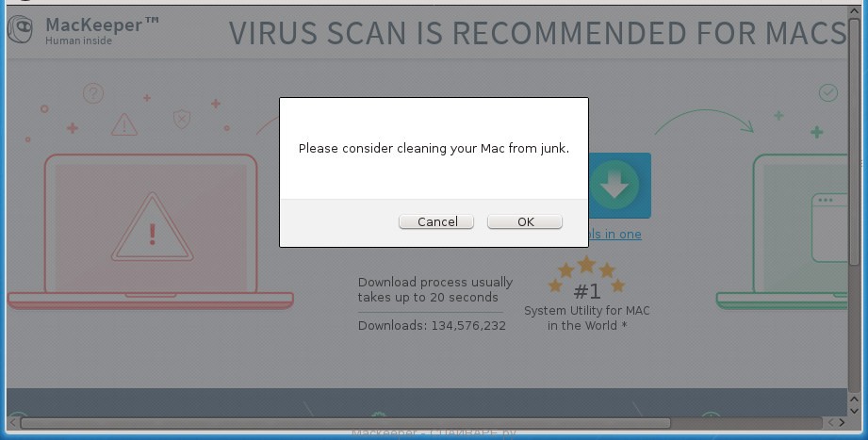
Task: Click the Downloads counter text
Action: [x=432, y=325]
